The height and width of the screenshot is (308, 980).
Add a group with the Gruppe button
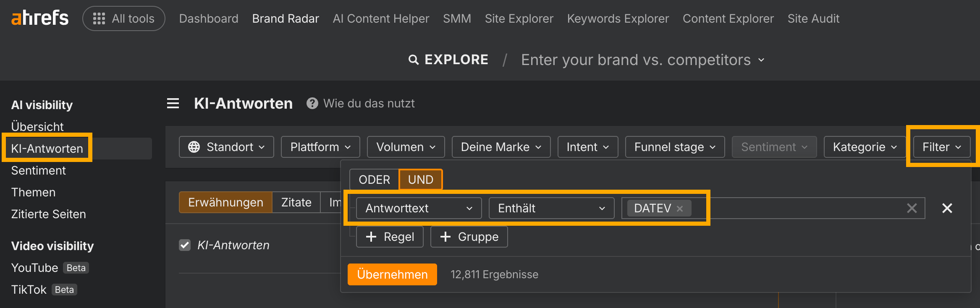click(x=469, y=237)
